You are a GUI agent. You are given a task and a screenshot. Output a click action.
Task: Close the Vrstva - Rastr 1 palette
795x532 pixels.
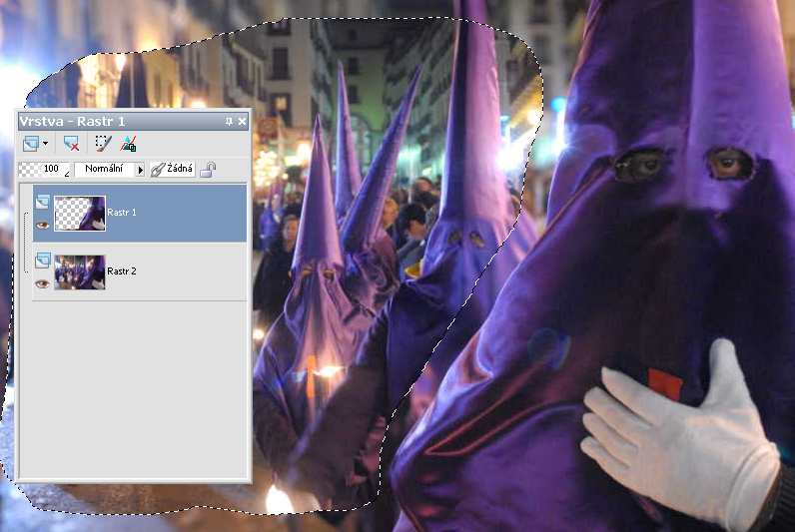pos(242,121)
